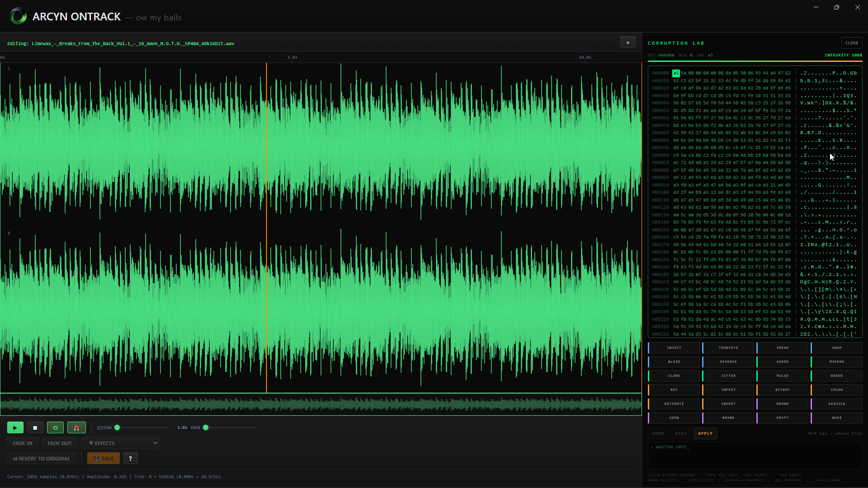Click the Apply button in Corruption Lab
This screenshot has height=488, width=868.
pos(705,433)
